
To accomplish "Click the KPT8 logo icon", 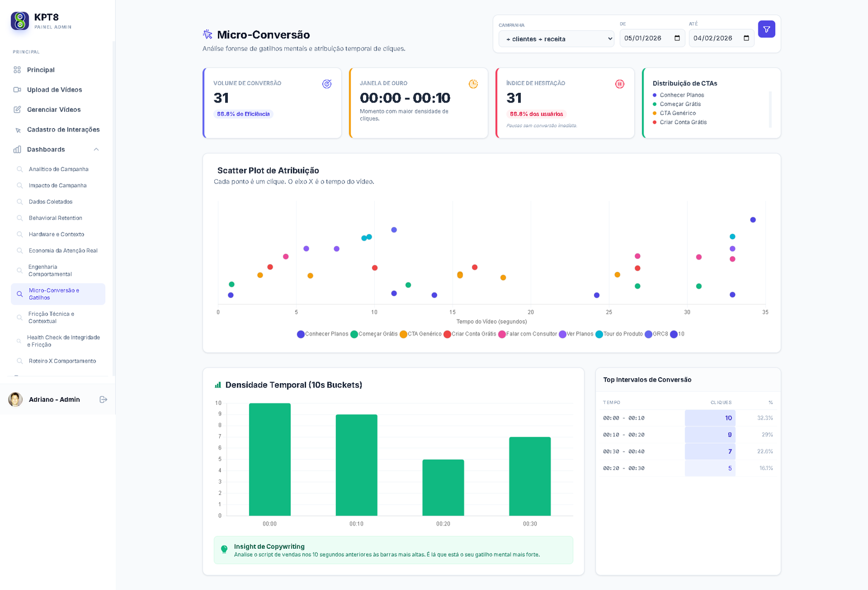I will pyautogui.click(x=20, y=21).
